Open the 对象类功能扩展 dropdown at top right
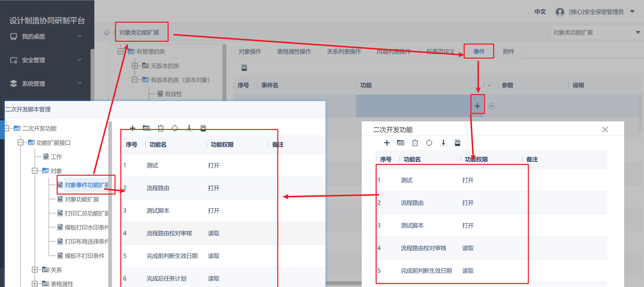 click(x=638, y=32)
